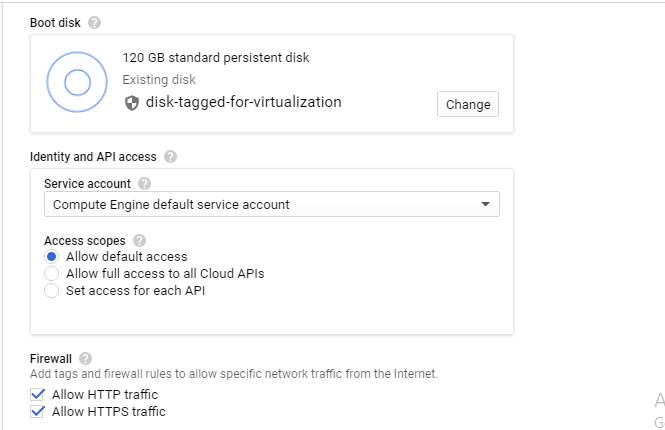
Task: Click the Boot disk section heading
Action: coord(55,22)
